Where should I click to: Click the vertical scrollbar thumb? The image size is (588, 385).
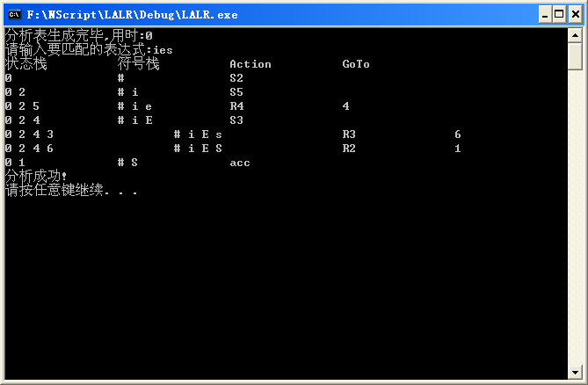pos(575,56)
